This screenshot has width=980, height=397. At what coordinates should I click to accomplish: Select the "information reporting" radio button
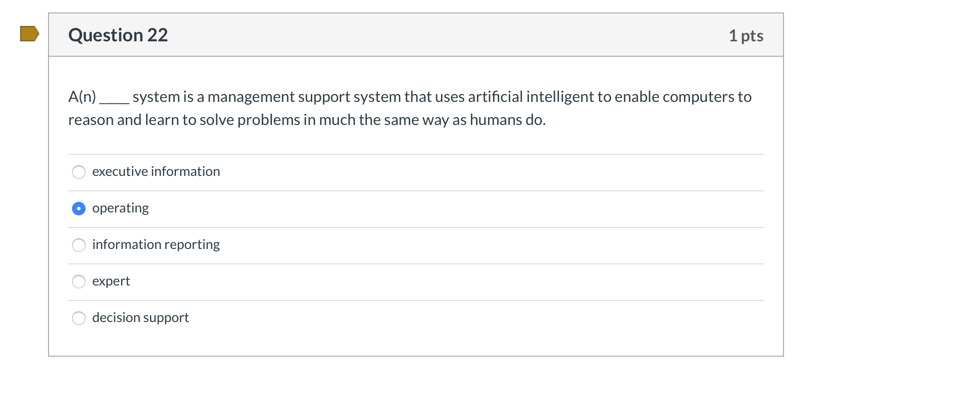(79, 245)
